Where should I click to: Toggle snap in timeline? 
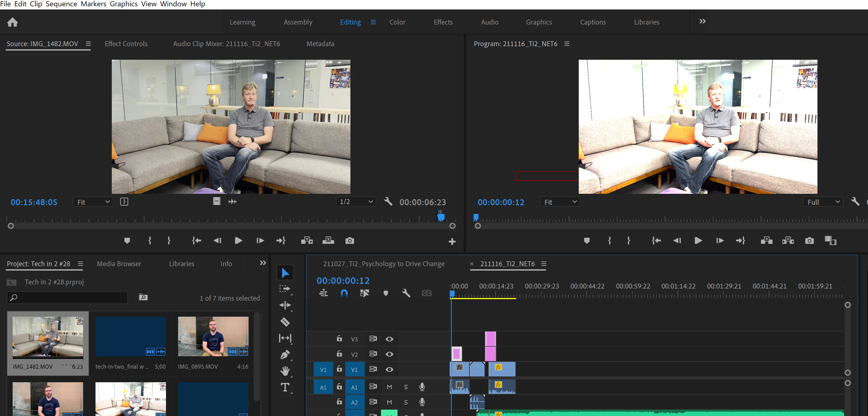click(344, 293)
